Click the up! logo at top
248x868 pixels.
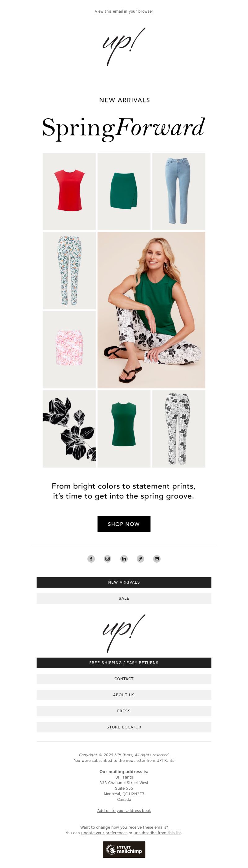[124, 47]
